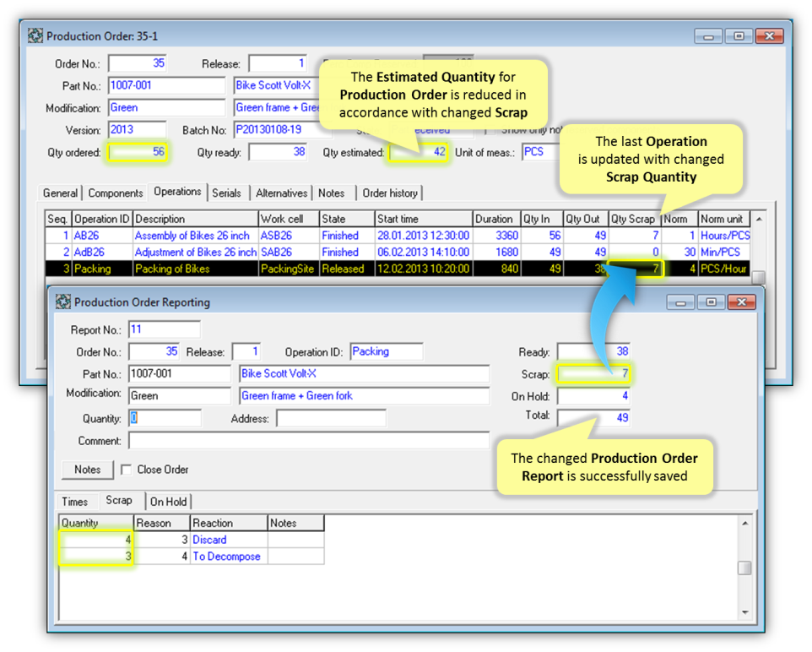Close the Production Order 35-1 window
The height and width of the screenshot is (652, 812).
coord(770,36)
